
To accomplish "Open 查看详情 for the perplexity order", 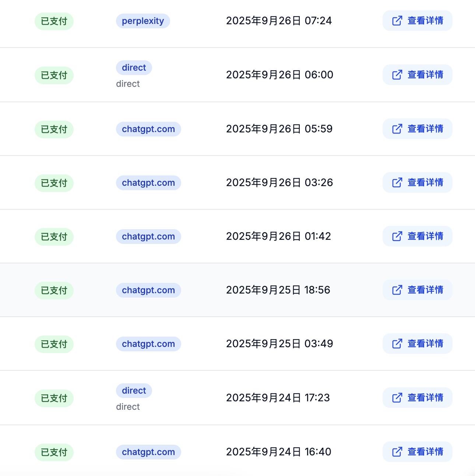I will pos(425,21).
